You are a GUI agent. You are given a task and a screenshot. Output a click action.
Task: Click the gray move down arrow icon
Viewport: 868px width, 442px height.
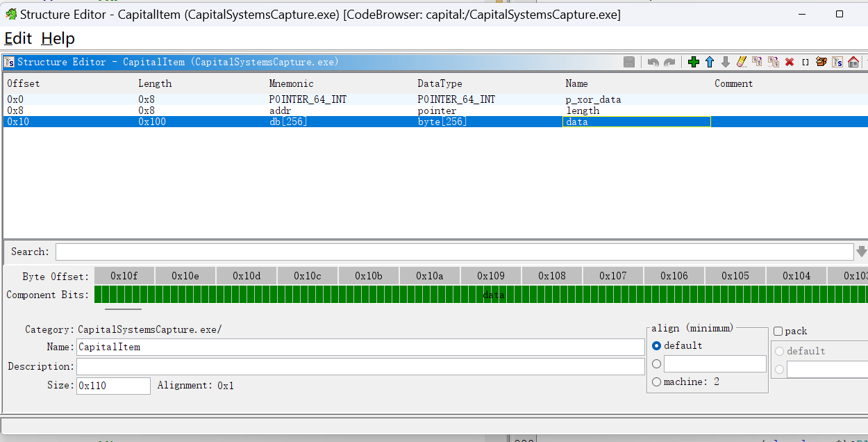[x=726, y=63]
